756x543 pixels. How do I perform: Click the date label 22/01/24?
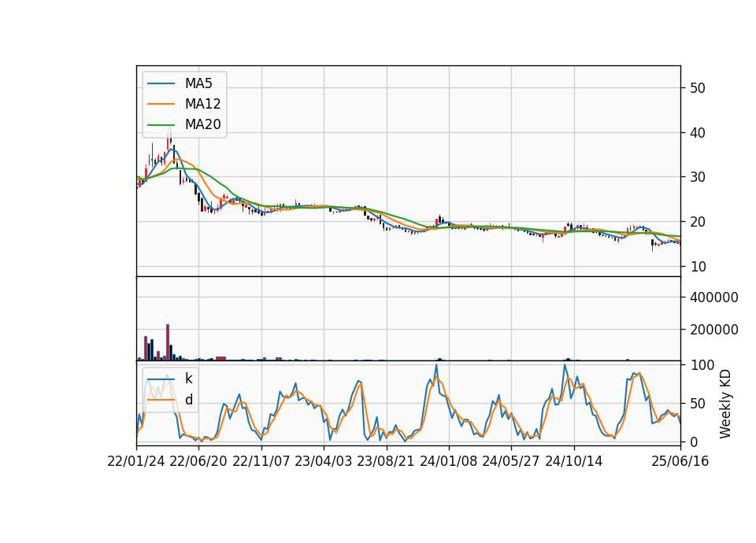pos(136,461)
